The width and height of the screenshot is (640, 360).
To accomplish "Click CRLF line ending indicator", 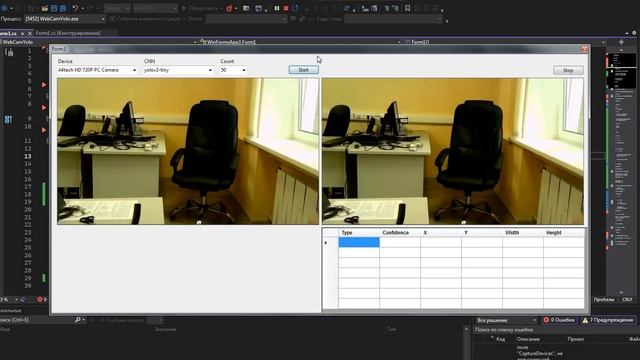I will tap(627, 299).
